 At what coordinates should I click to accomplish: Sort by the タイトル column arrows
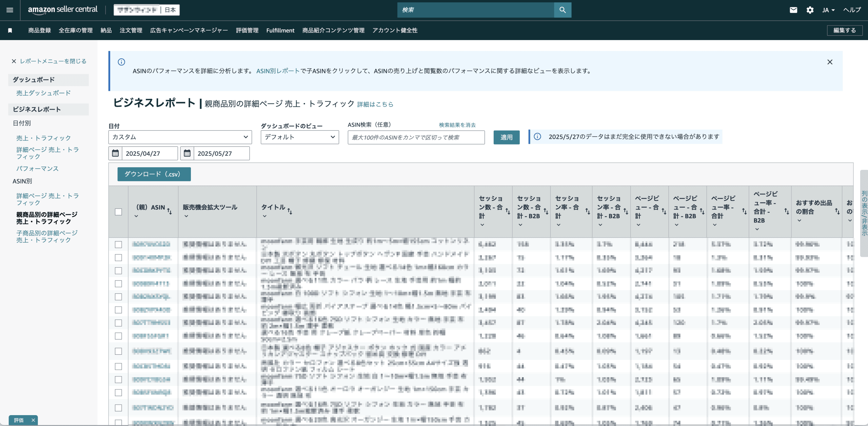(x=290, y=211)
